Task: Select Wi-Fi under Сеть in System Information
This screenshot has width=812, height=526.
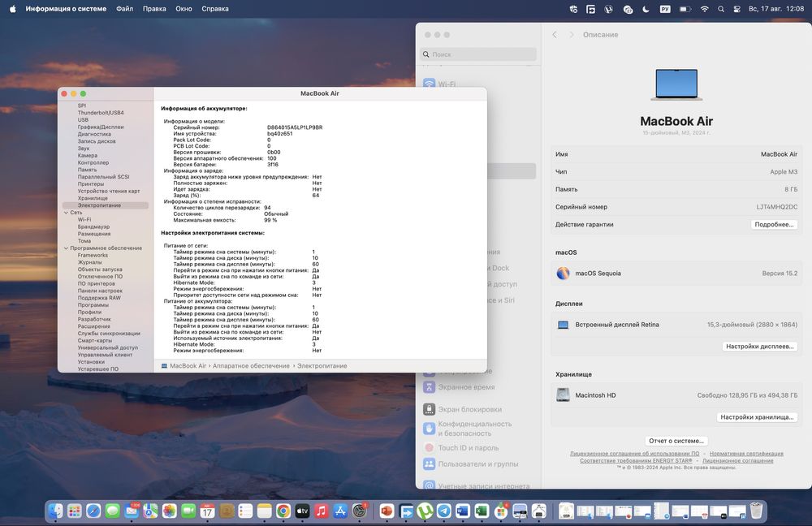Action: 84,219
